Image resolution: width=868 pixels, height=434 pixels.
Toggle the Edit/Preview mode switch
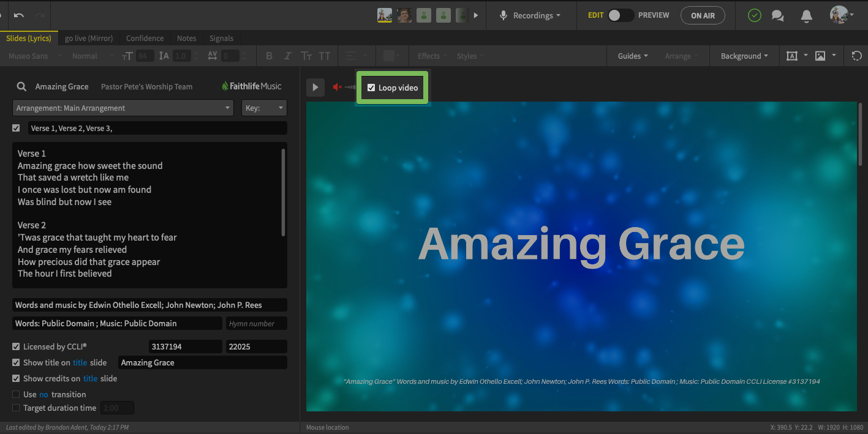621,15
